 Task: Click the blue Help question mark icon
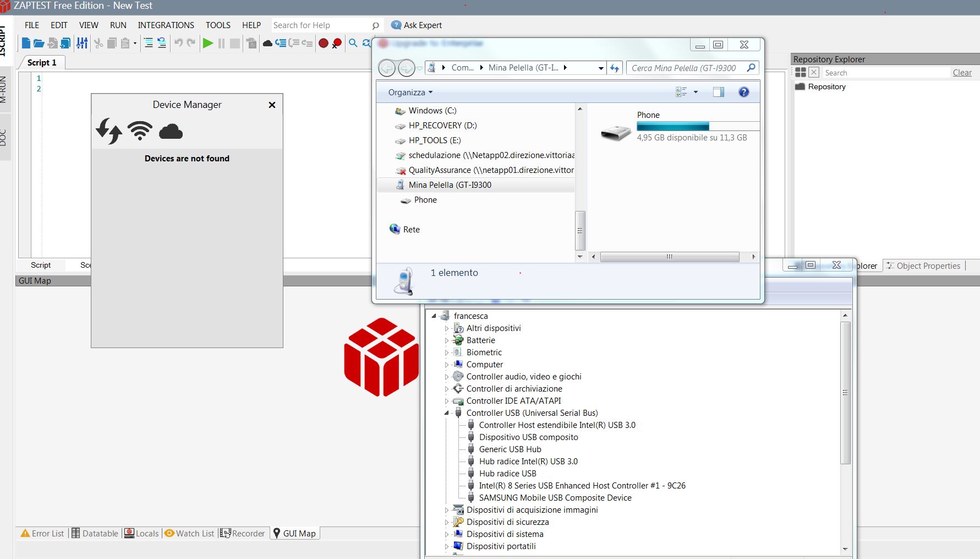(x=743, y=92)
